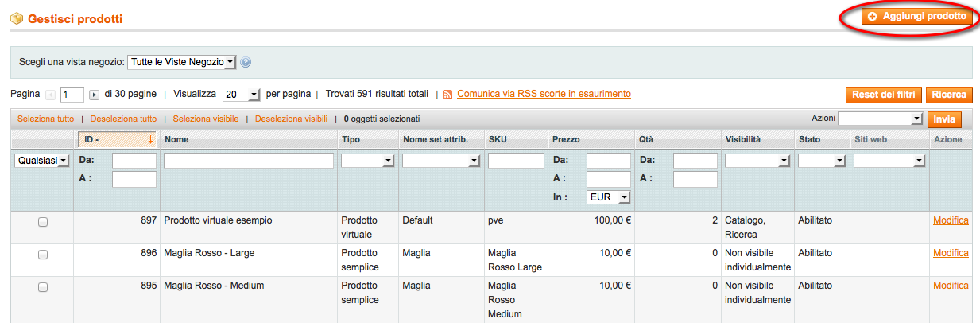Open the Visibilità filter dropdown
980x323 pixels.
tap(757, 161)
